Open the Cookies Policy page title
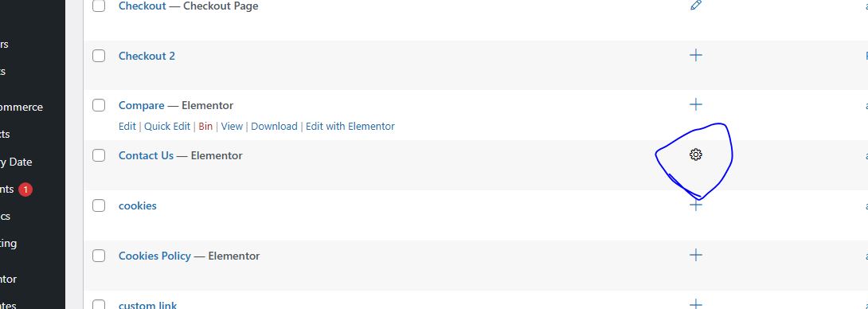Viewport: 868px width, 309px height. coord(154,256)
